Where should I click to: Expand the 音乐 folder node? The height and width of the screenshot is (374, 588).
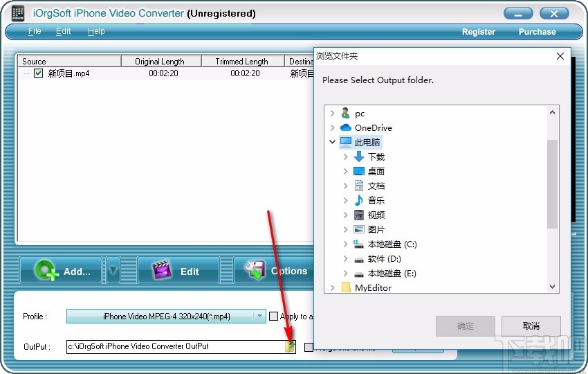coord(345,200)
